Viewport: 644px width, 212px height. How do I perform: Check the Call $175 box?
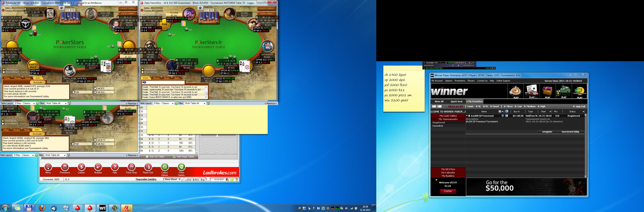point(95,140)
